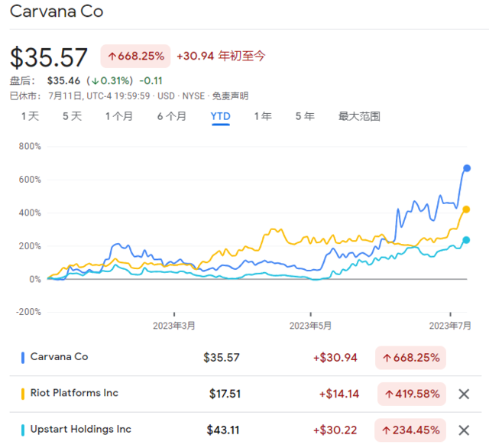Screen dimensions: 489x448
Task: Click the teal Upstart endpoint dot on chart
Action: (466, 240)
